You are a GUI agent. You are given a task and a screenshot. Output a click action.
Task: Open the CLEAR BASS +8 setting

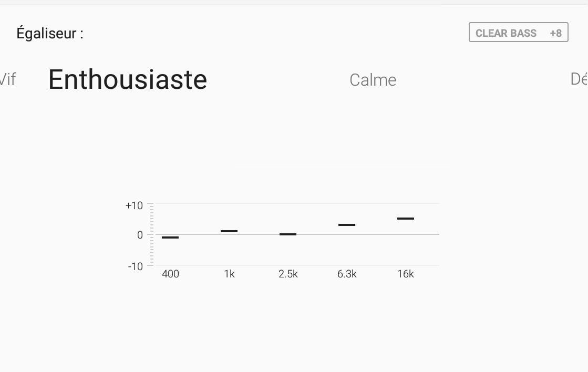[x=518, y=32]
